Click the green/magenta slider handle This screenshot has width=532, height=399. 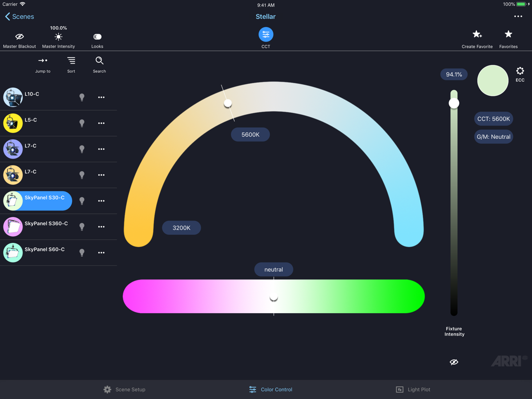273,297
